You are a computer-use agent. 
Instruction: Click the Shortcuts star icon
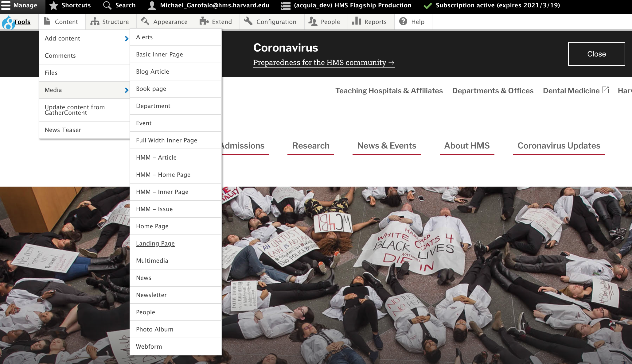(x=54, y=6)
